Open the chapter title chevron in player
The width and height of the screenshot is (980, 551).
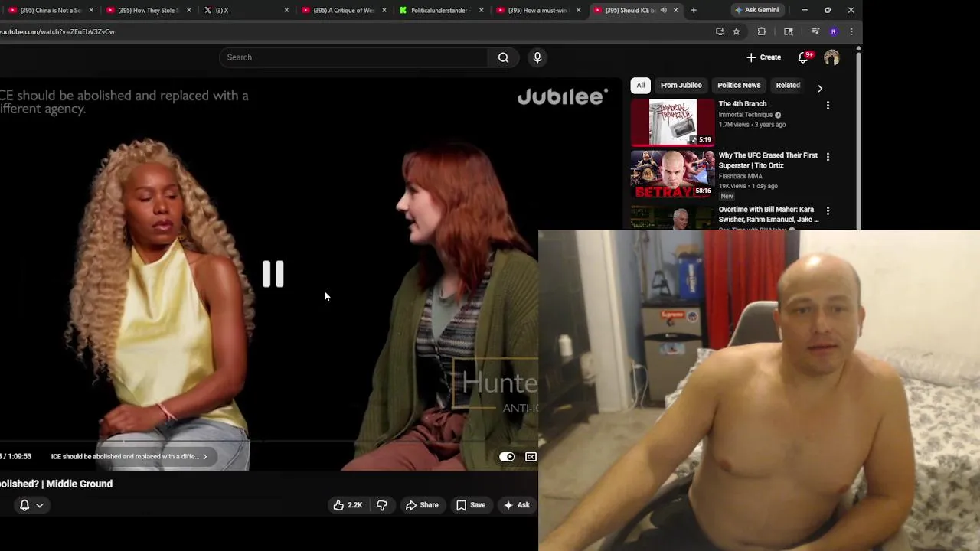[204, 457]
